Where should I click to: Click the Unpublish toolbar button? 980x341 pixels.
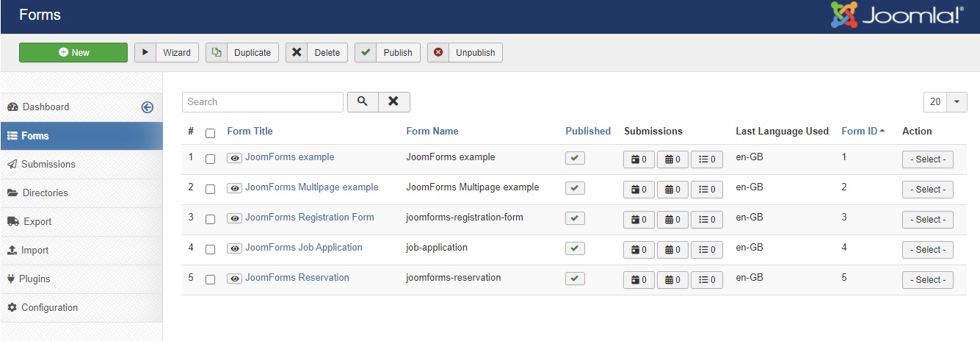465,52
